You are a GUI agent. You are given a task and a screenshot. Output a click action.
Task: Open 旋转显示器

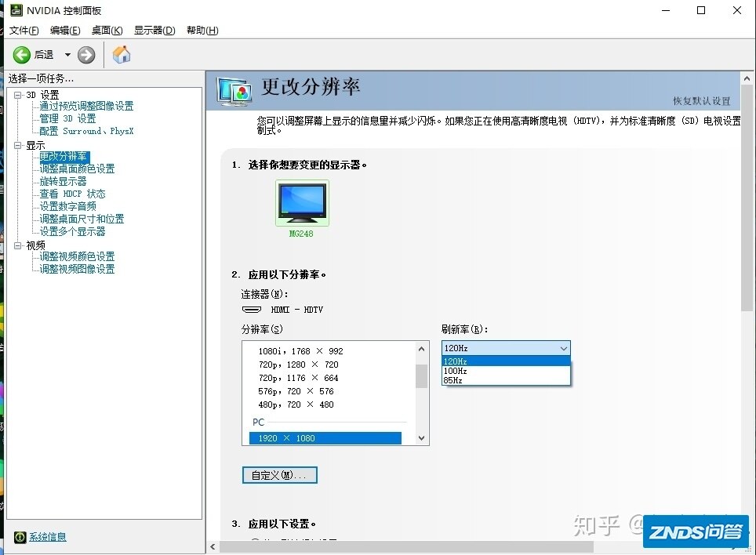pos(63,181)
